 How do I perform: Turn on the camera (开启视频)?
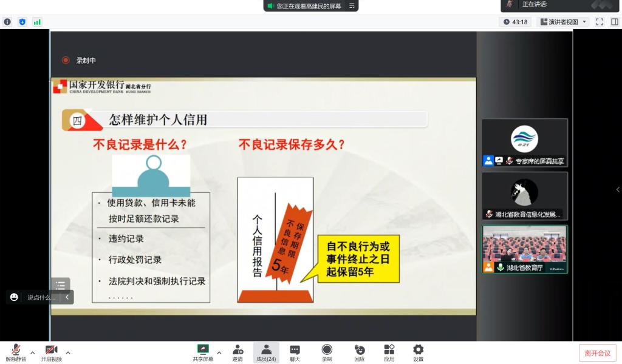[52, 352]
